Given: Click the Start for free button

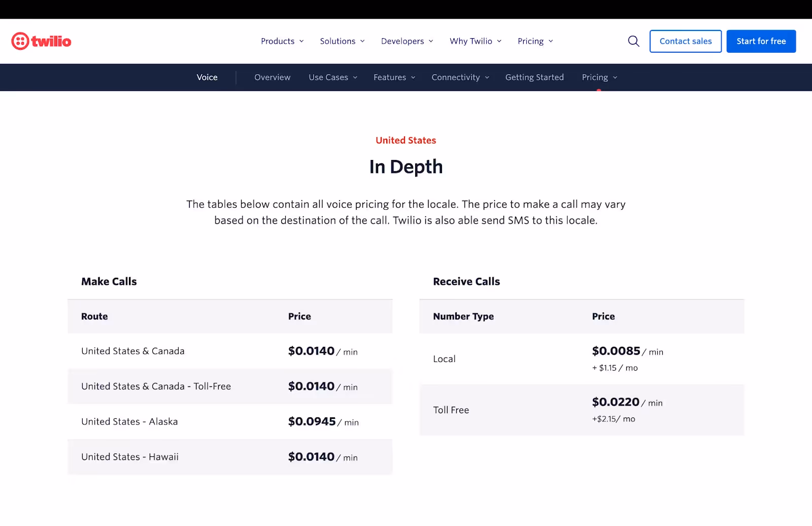Looking at the screenshot, I should 761,41.
